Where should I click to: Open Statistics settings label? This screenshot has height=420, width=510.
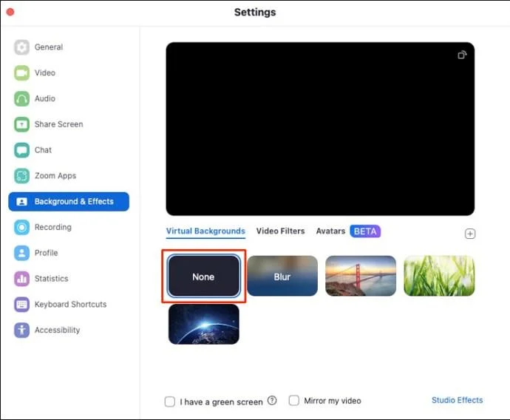52,279
